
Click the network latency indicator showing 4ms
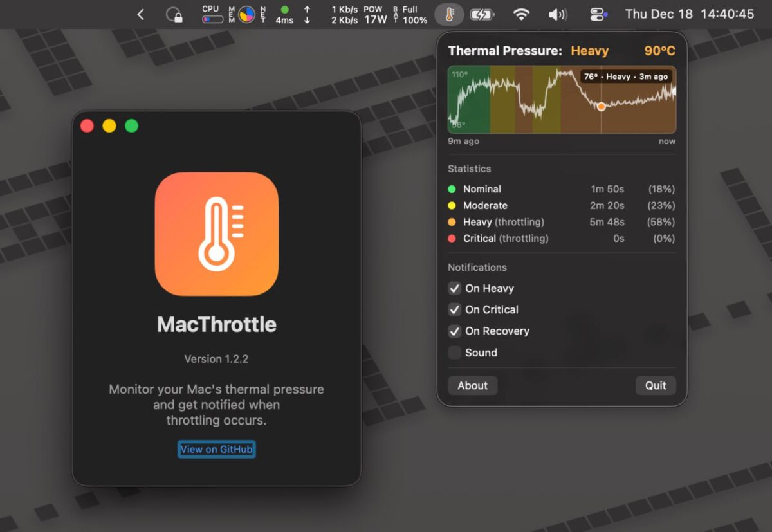(x=284, y=14)
